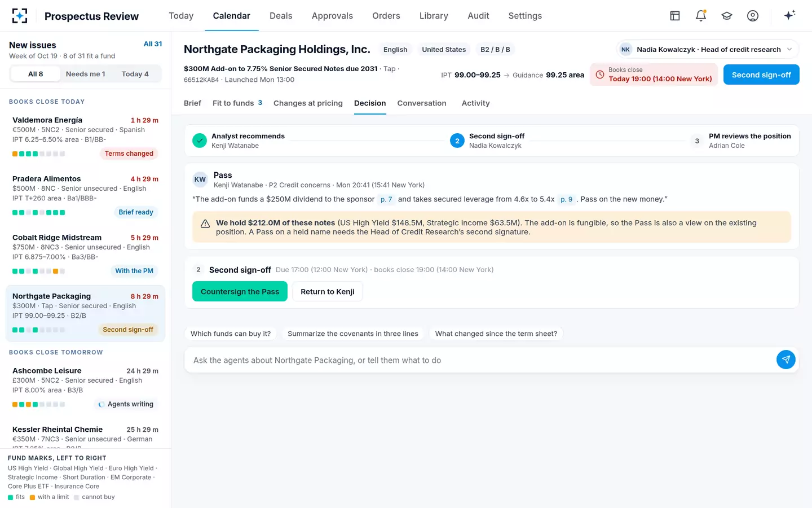Go to Approvals in top navigation
The height and width of the screenshot is (508, 812).
332,16
